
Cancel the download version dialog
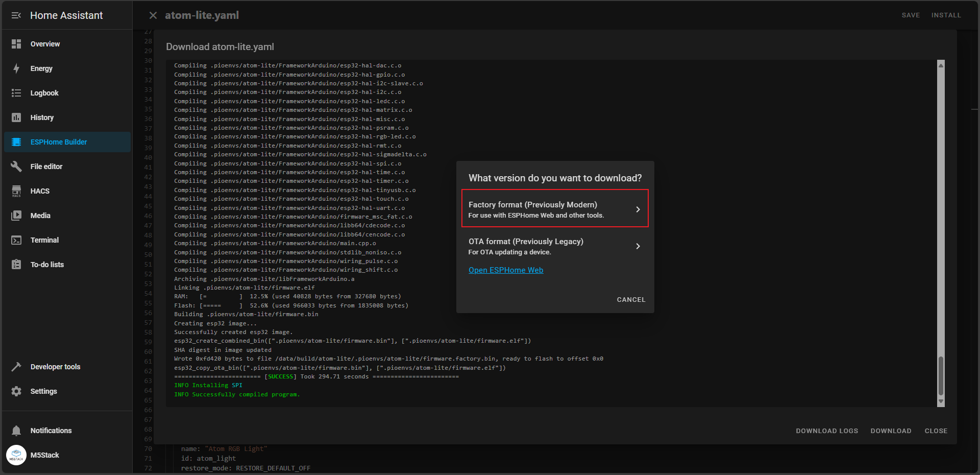tap(631, 300)
